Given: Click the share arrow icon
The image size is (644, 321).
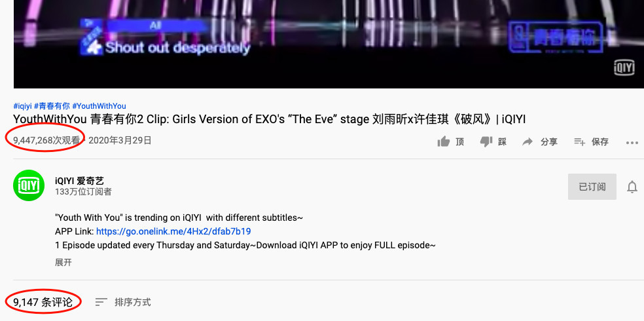Looking at the screenshot, I should pyautogui.click(x=527, y=142).
